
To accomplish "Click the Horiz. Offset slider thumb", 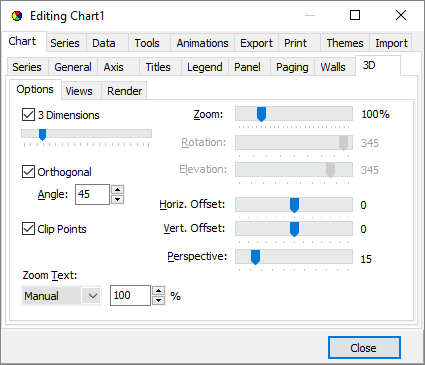I will click(294, 205).
